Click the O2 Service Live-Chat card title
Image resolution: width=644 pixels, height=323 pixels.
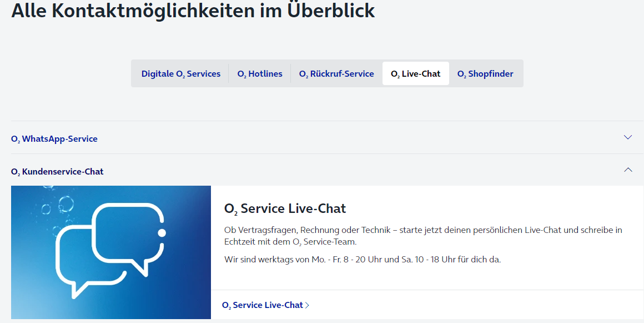coord(285,208)
